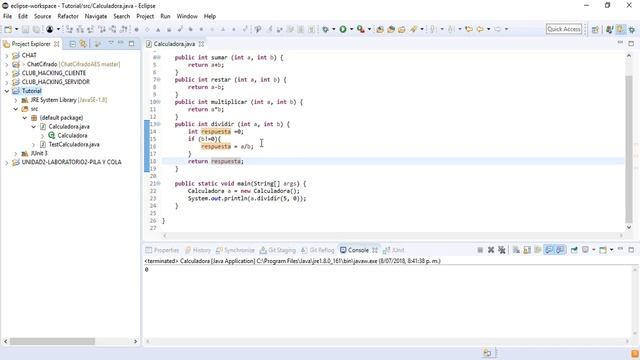Toggle Show Console on Standard Out change

(x=549, y=250)
